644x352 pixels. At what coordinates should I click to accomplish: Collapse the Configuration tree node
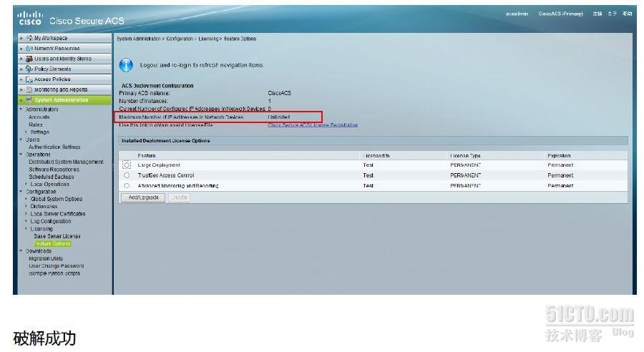tap(21, 192)
